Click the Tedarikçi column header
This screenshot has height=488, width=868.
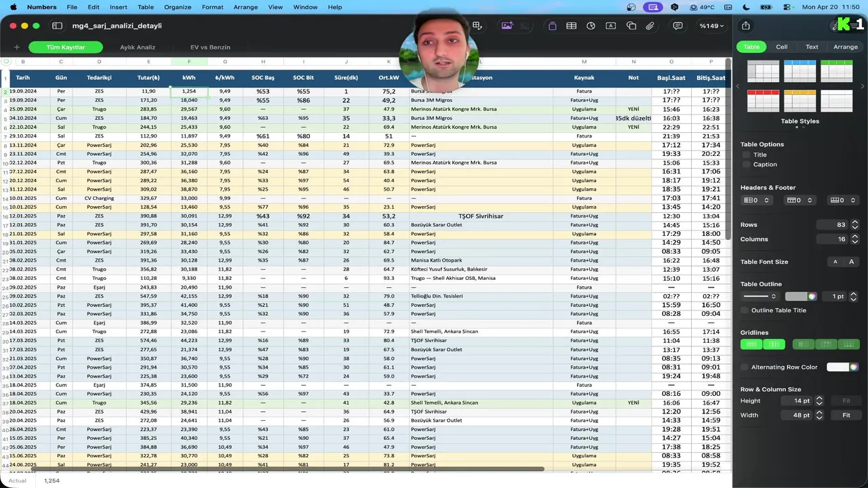[99, 78]
